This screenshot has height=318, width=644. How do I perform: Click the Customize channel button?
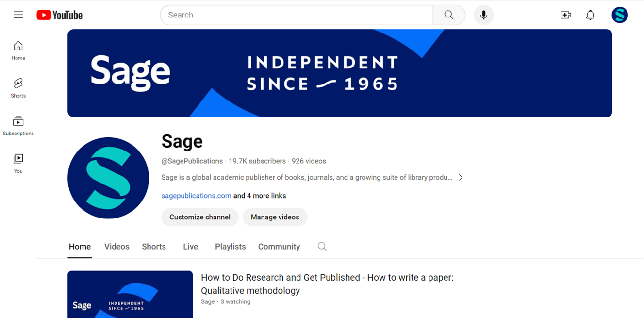pos(200,217)
